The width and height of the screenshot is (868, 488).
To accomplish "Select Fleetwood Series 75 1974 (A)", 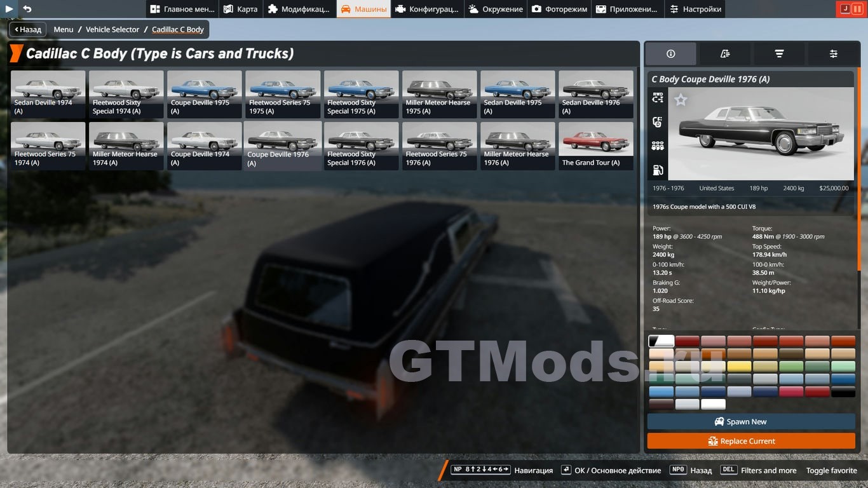I will coord(48,146).
